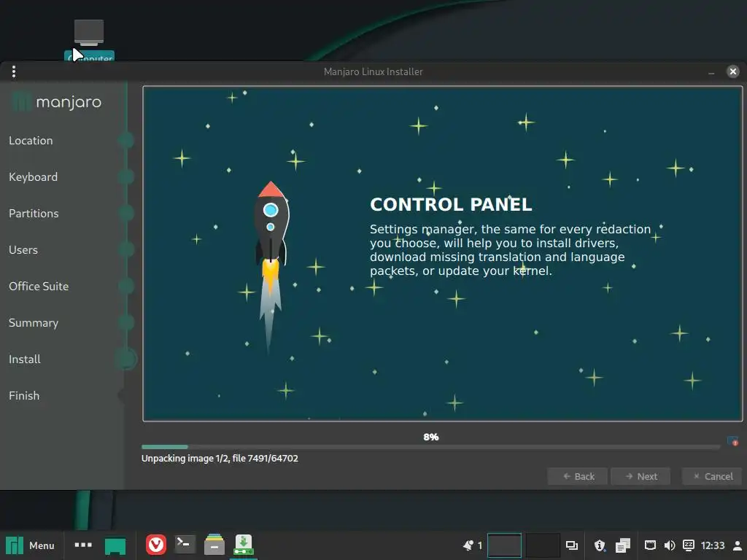Click the CONTROL PANEL slide heading
This screenshot has height=560, width=747.
[451, 204]
